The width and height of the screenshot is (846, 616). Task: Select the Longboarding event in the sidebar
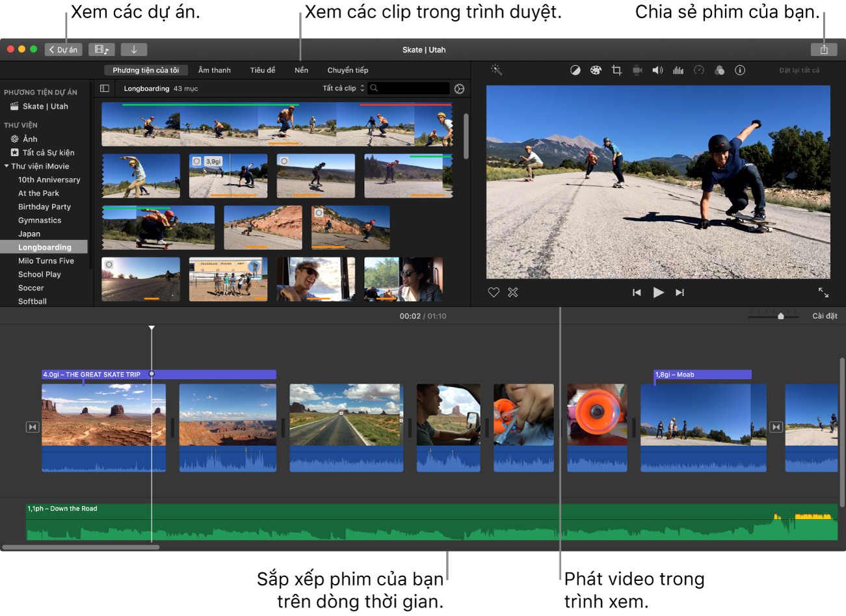[x=44, y=247]
